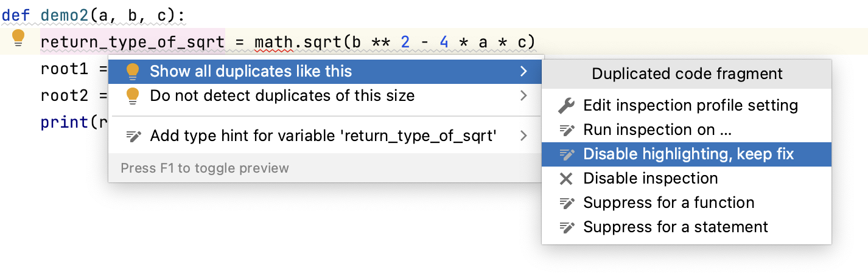Click bulb icon beside 'Show all duplicates like this'
This screenshot has height=276, width=868.
click(133, 72)
